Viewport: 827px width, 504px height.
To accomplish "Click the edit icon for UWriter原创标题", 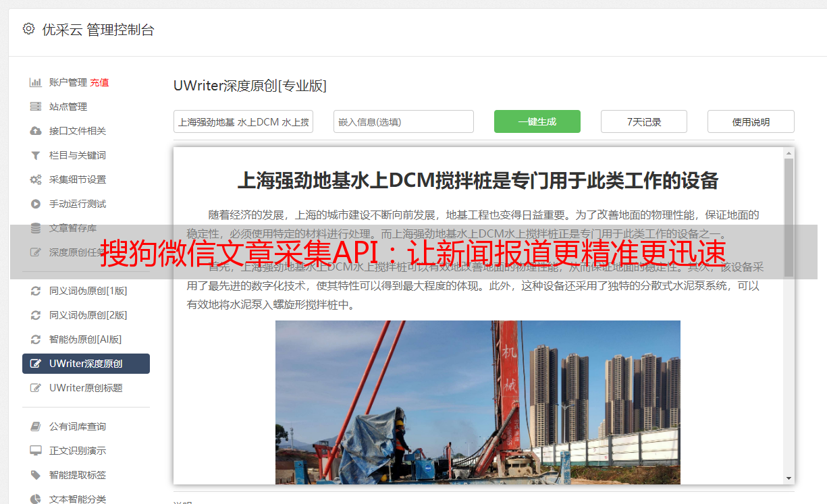I will point(36,388).
